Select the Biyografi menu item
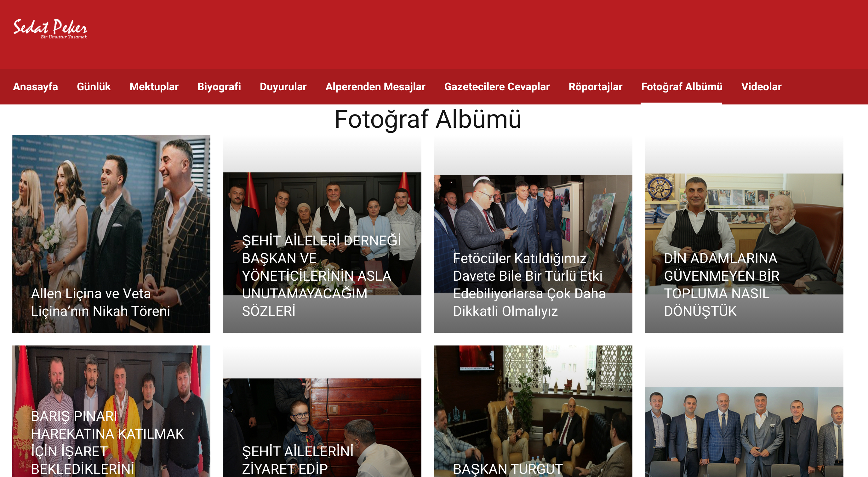Viewport: 868px width, 477px height. 219,87
